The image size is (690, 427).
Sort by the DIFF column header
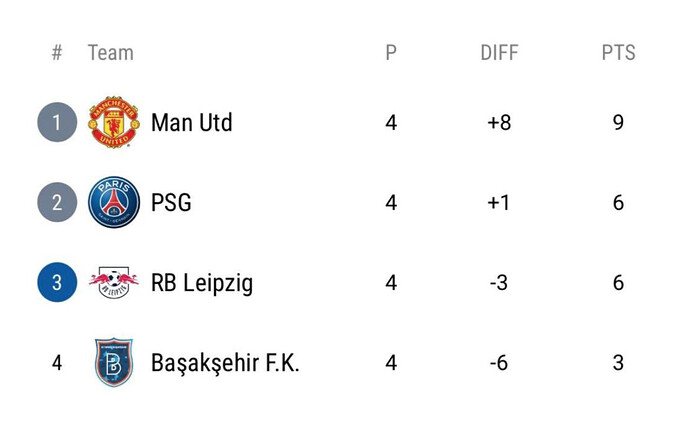pos(499,52)
